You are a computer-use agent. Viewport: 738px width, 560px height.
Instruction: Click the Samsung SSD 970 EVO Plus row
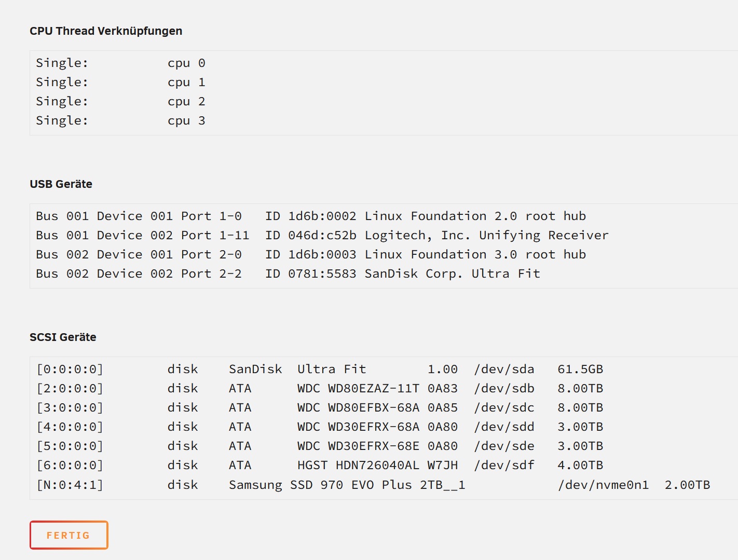(373, 485)
